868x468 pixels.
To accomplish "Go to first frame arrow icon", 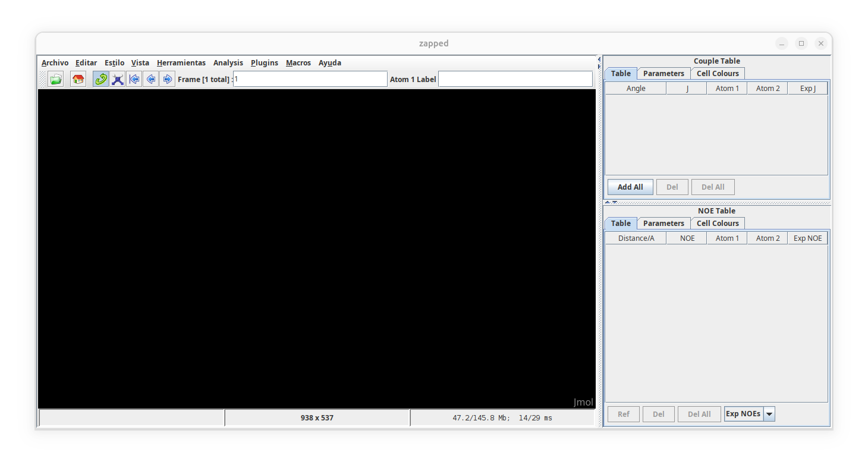I will [x=134, y=79].
